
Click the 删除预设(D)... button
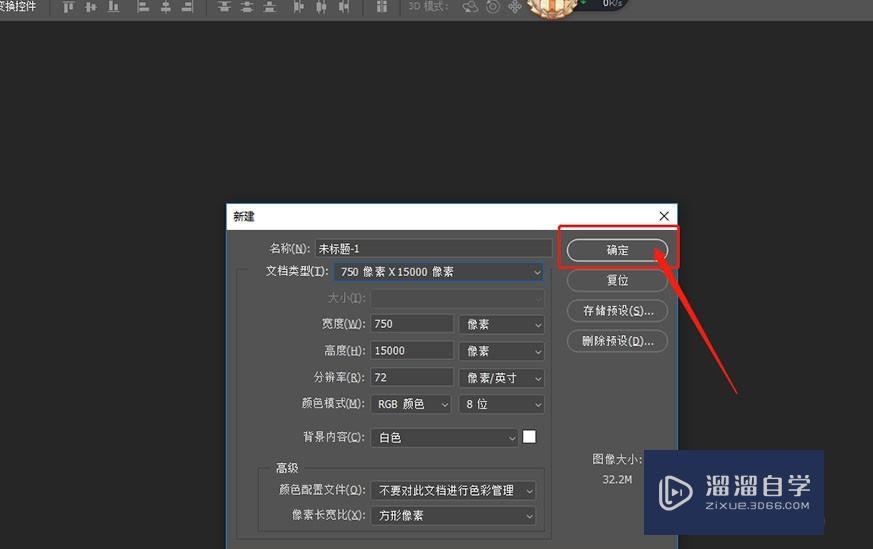[x=617, y=341]
